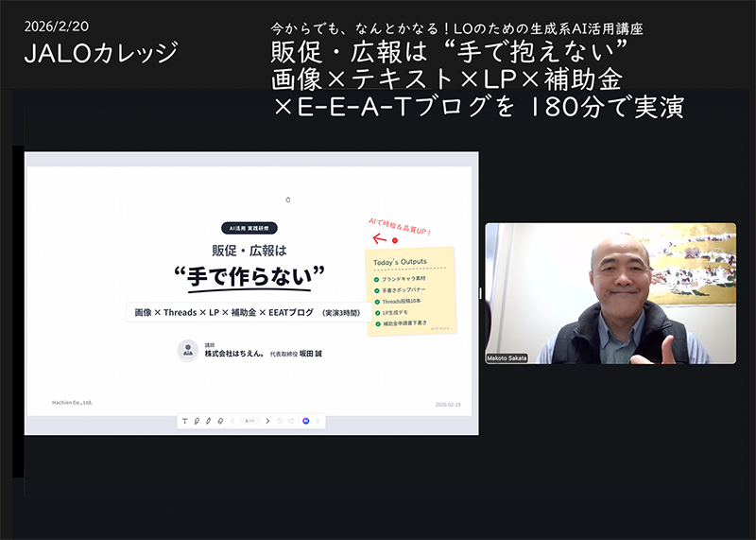Click the blue circular avatar icon

click(305, 421)
